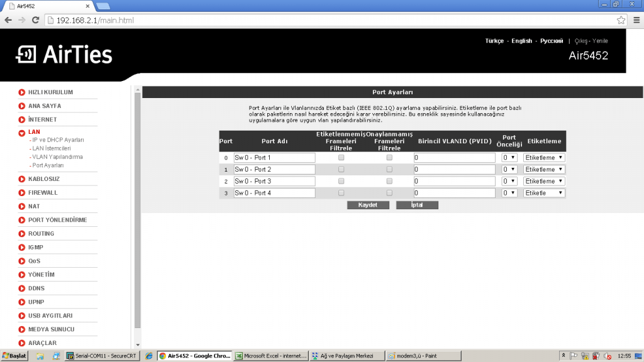Click the page reload icon
The width and height of the screenshot is (644, 362).
(36, 19)
